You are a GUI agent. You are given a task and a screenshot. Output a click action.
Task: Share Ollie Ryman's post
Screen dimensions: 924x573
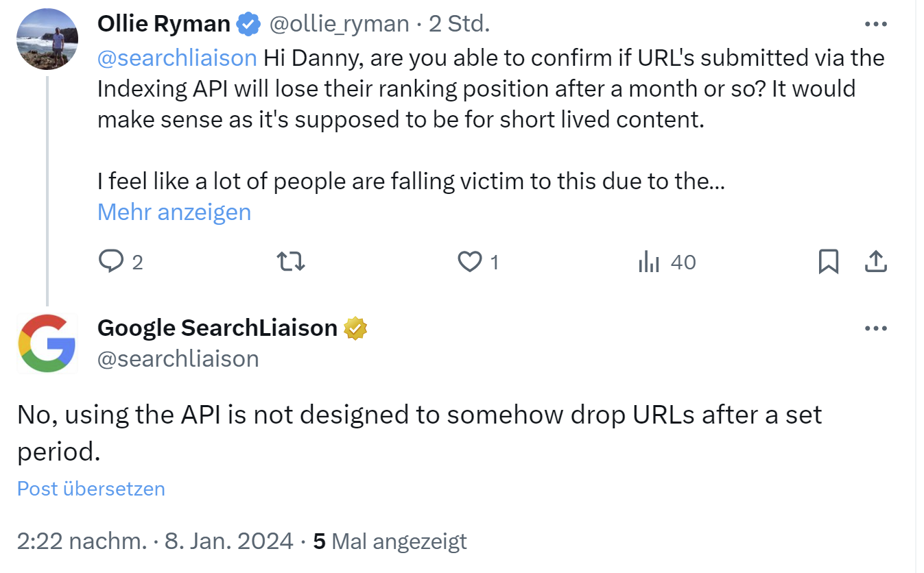click(876, 261)
